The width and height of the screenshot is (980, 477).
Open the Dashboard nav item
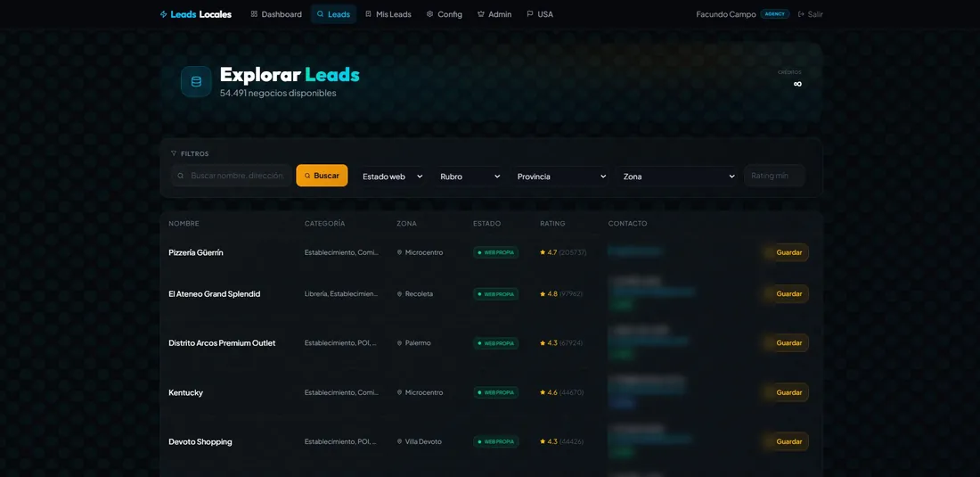[276, 14]
